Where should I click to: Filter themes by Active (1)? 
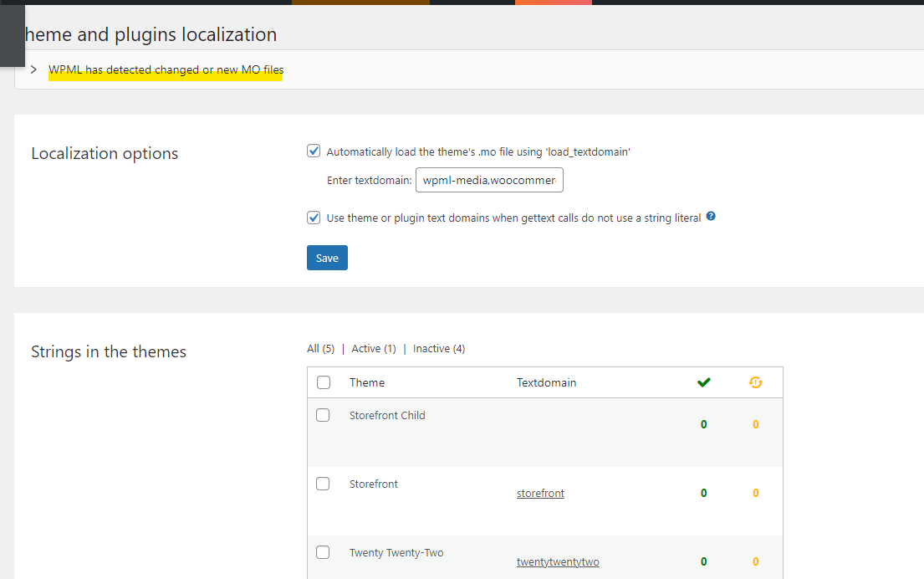[374, 348]
